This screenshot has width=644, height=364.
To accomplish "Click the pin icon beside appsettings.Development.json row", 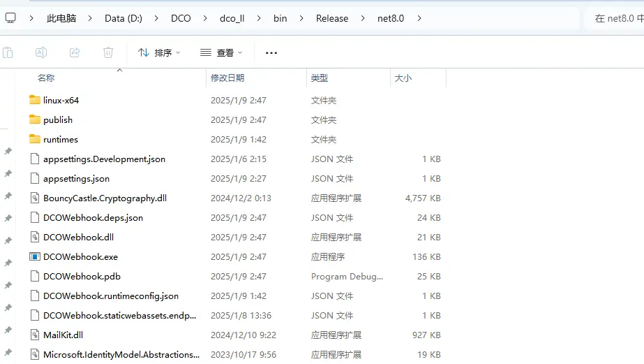I will tap(8, 151).
